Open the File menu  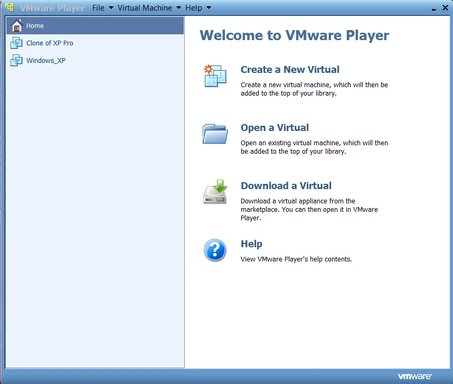pos(98,8)
